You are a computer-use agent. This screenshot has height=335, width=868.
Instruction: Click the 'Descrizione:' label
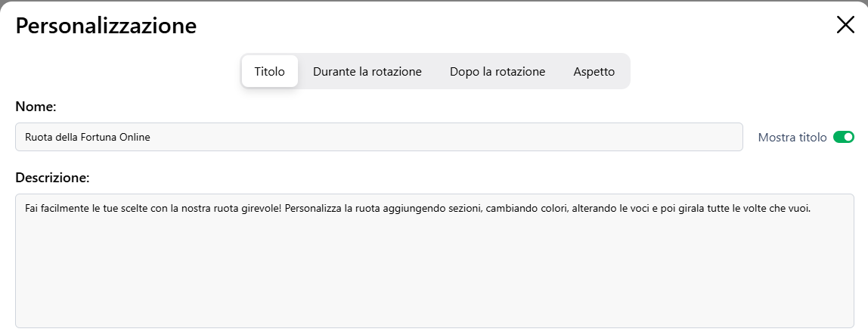click(52, 178)
